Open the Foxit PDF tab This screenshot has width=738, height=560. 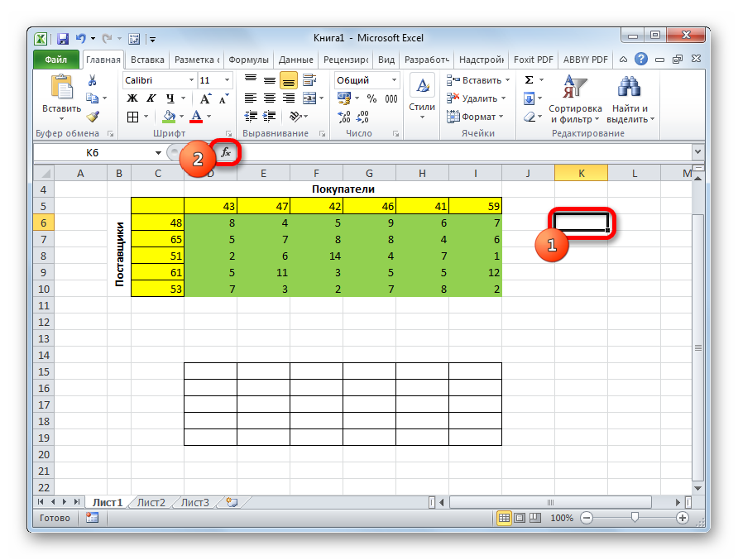coord(534,60)
